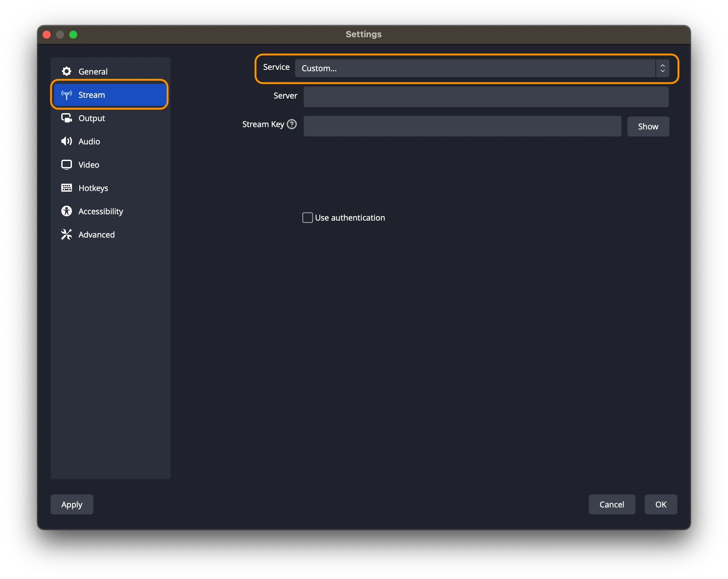Image resolution: width=728 pixels, height=579 pixels.
Task: Open the Hotkeys settings section
Action: pyautogui.click(x=111, y=188)
